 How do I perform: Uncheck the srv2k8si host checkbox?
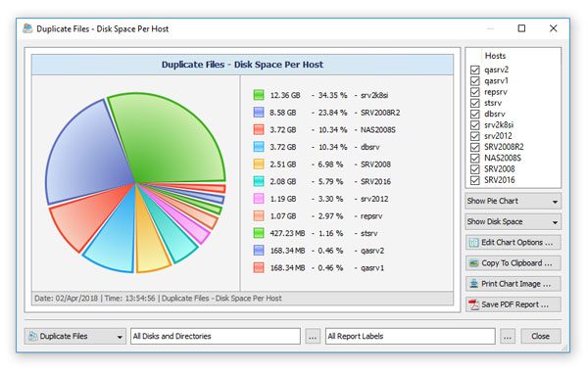click(474, 125)
